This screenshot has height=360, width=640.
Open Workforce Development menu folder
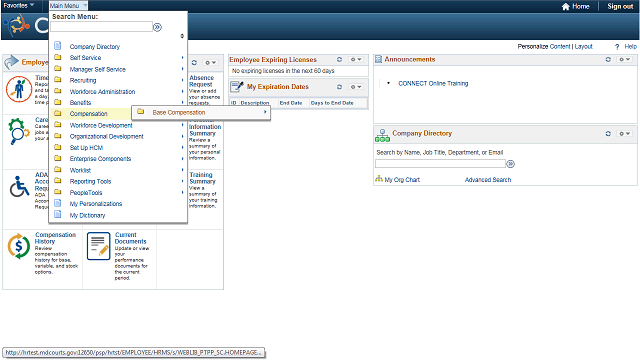click(x=101, y=125)
